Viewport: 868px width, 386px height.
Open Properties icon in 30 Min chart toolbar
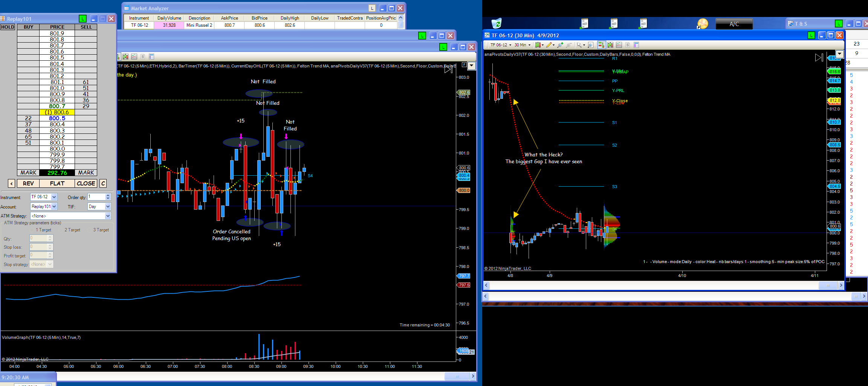636,45
